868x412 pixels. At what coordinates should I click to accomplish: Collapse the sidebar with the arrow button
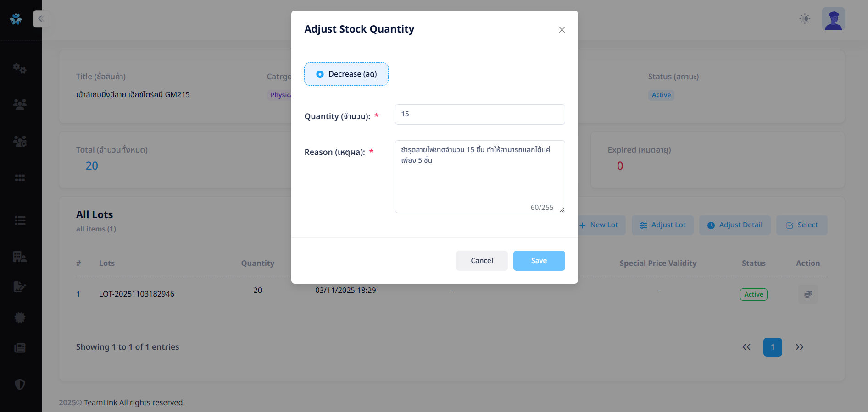41,19
